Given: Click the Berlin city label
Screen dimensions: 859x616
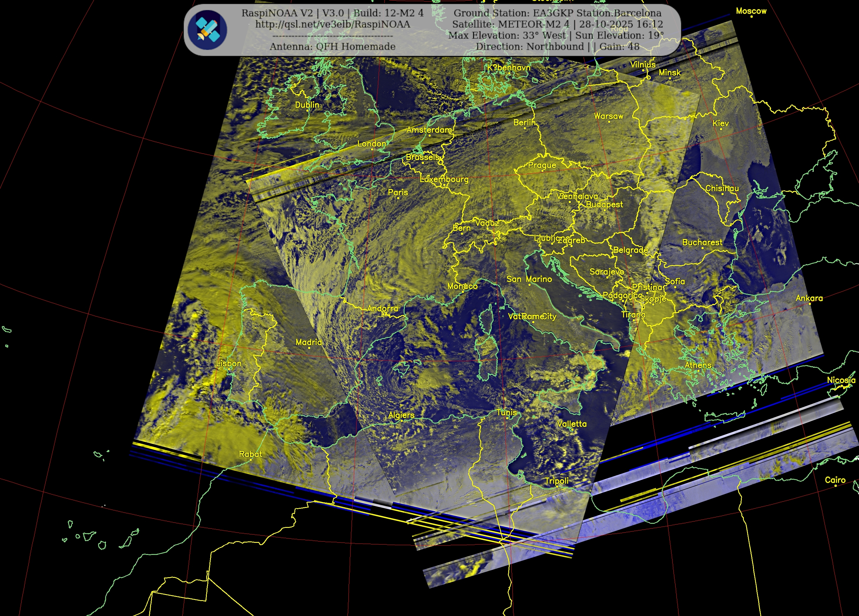Looking at the screenshot, I should [524, 123].
